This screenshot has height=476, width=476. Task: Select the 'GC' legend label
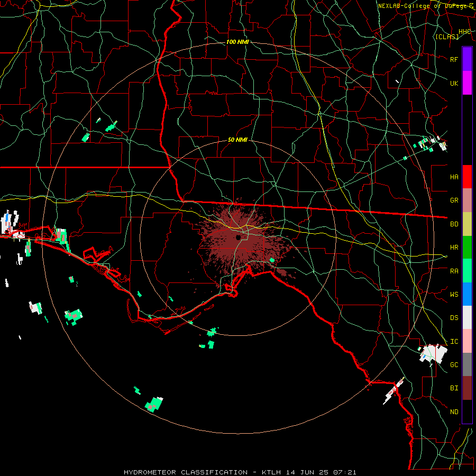pyautogui.click(x=454, y=365)
